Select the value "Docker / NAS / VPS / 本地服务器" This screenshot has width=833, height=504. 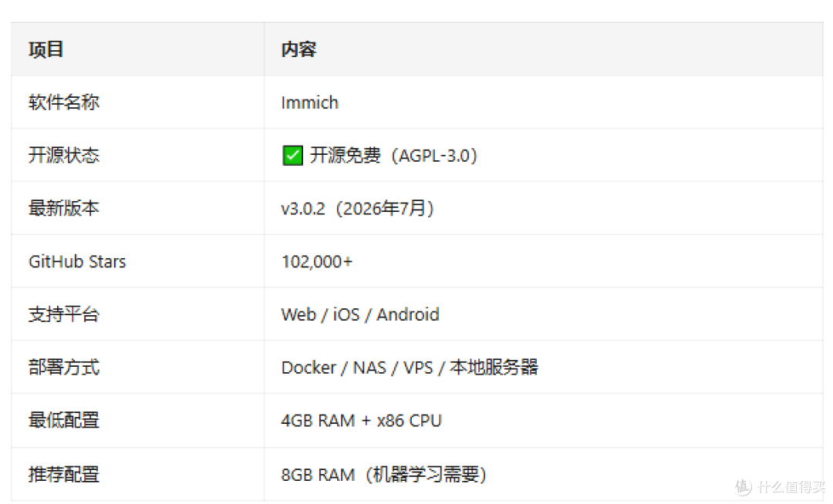[x=410, y=367]
